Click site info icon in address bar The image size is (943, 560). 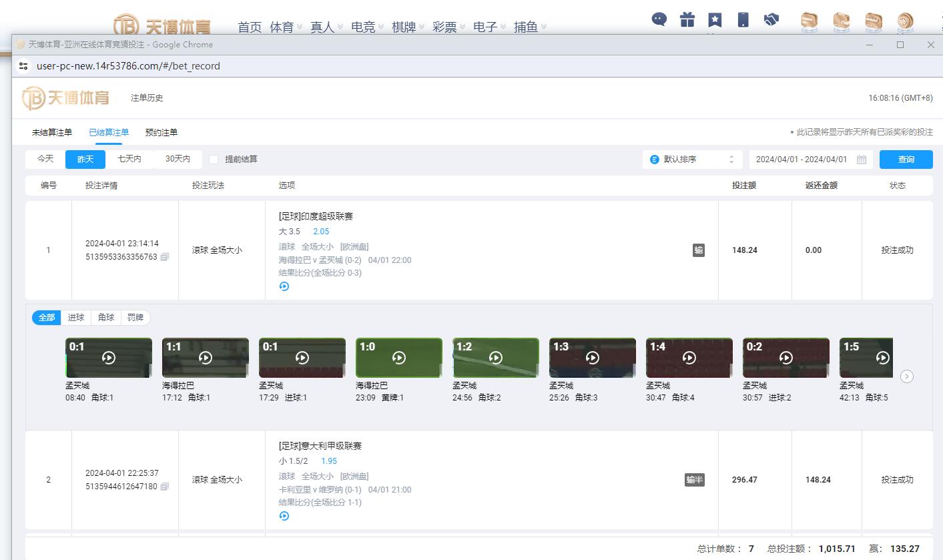pos(23,66)
